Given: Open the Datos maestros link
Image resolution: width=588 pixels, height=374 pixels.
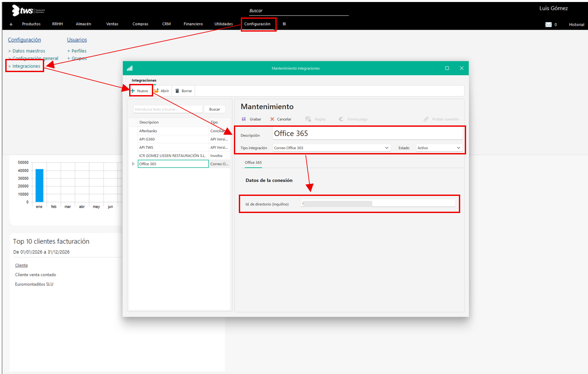Looking at the screenshot, I should tap(29, 51).
